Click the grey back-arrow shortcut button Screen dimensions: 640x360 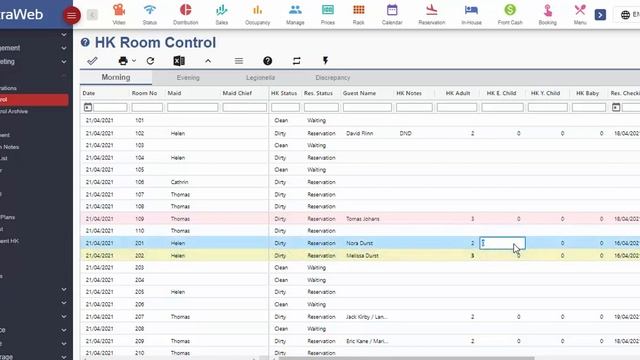point(92,15)
